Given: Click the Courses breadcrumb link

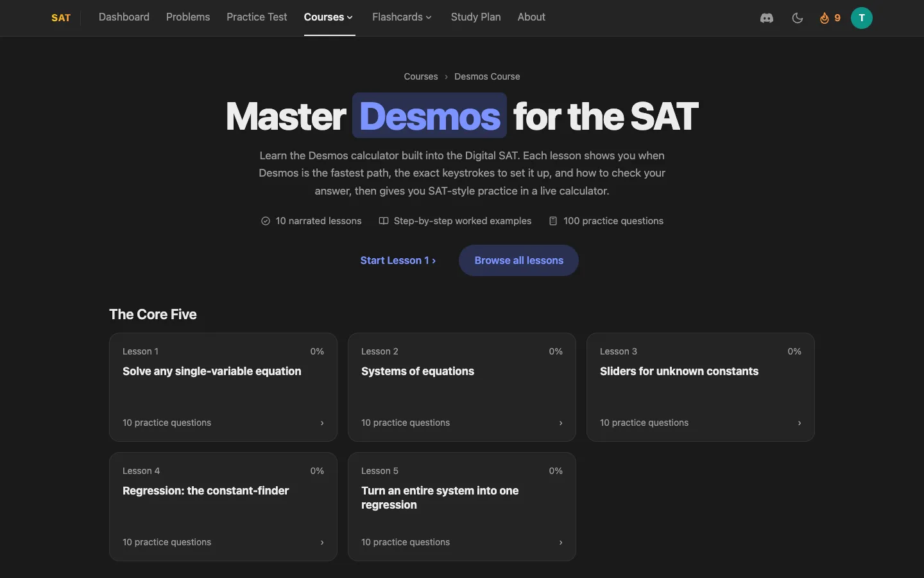Looking at the screenshot, I should click(x=421, y=76).
